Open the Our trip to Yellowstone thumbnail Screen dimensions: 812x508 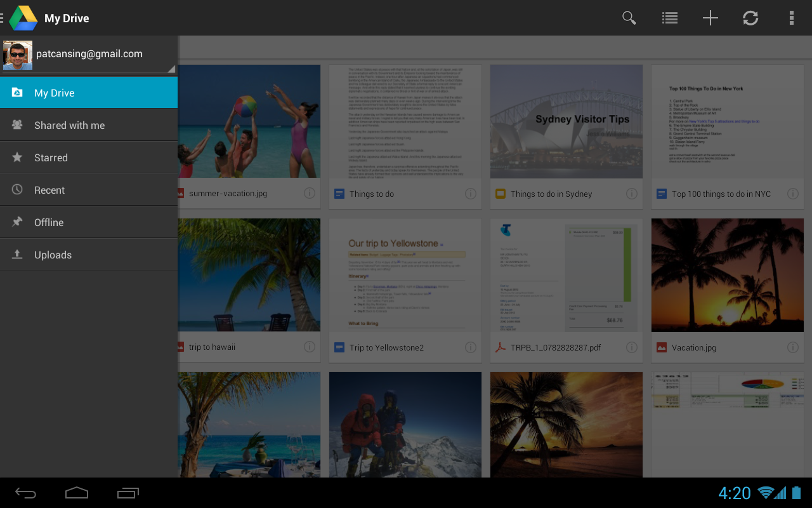[x=405, y=275]
